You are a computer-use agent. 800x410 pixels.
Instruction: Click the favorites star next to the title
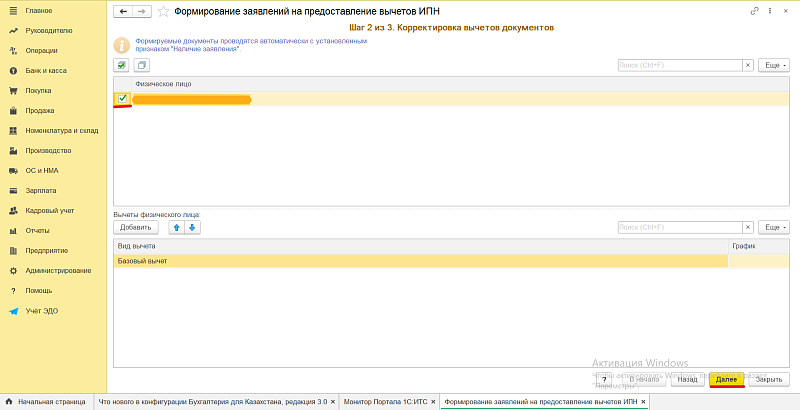tap(163, 11)
